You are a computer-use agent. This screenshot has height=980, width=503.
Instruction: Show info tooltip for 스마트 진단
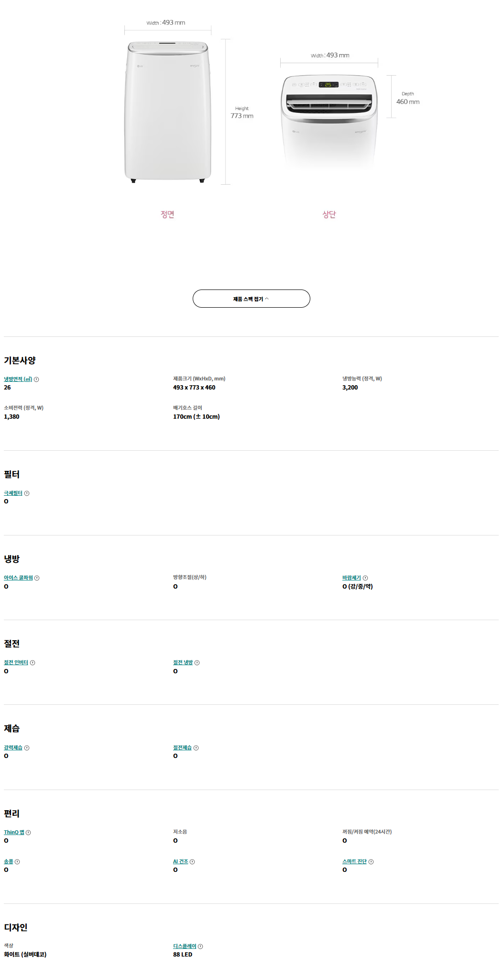coord(371,862)
